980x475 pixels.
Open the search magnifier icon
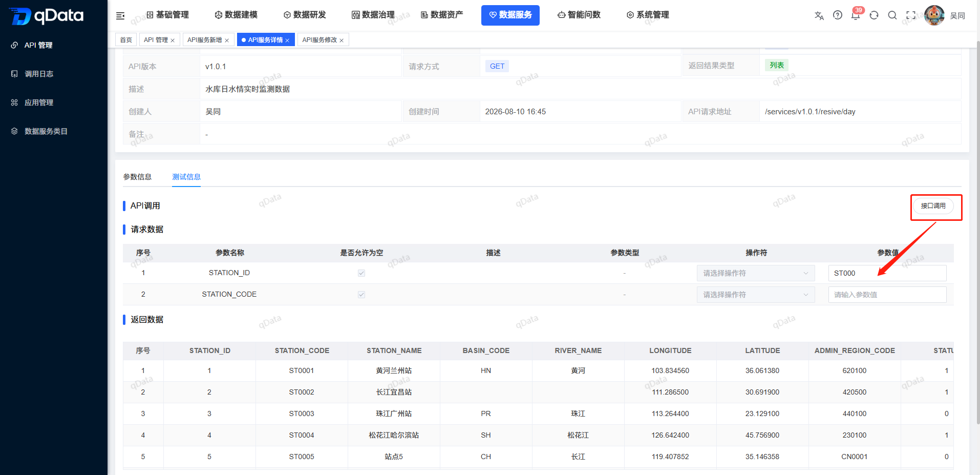pos(892,15)
